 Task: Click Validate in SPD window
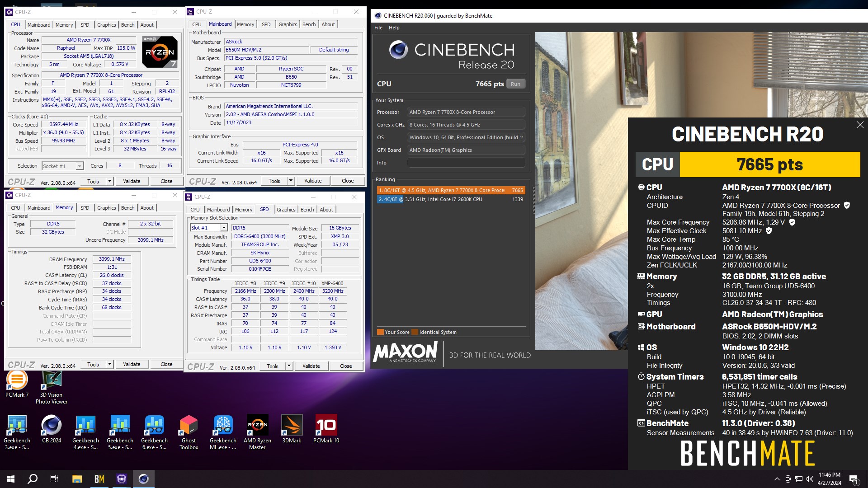click(311, 366)
